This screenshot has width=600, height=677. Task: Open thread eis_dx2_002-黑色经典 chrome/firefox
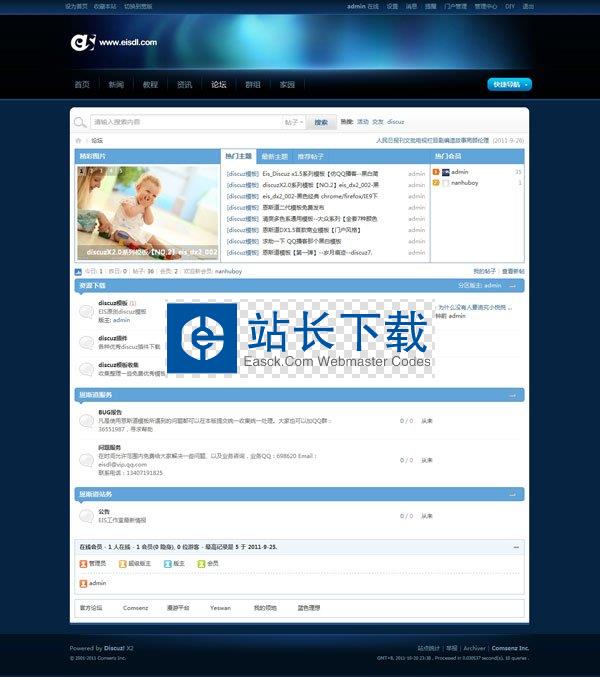(x=320, y=196)
